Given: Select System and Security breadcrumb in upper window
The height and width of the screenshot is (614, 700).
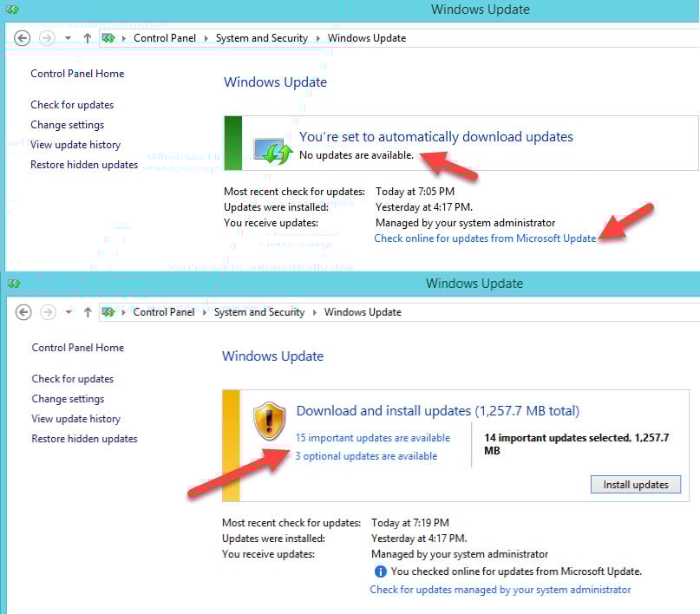Looking at the screenshot, I should pyautogui.click(x=262, y=38).
